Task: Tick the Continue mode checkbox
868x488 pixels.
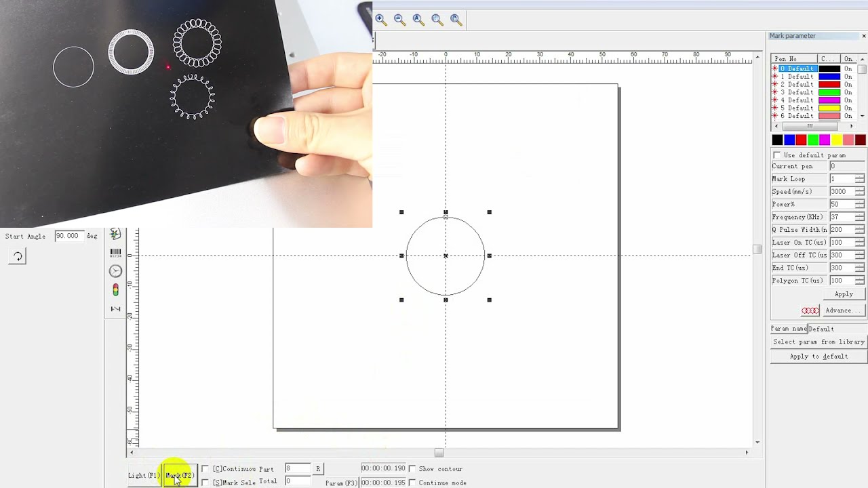Action: [x=412, y=483]
